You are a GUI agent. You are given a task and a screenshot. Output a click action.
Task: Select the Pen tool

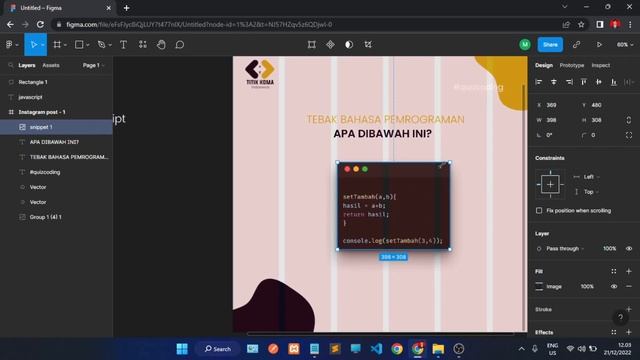click(x=101, y=44)
